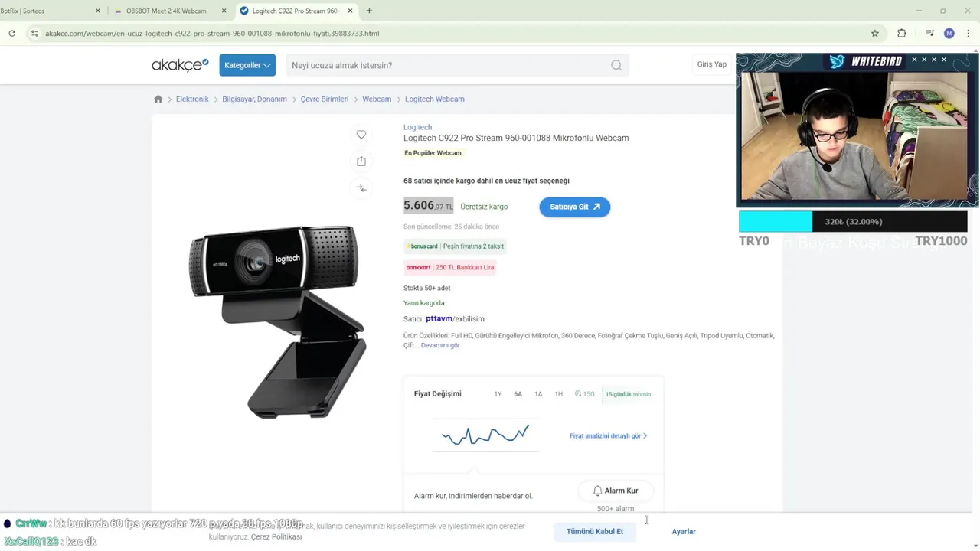Click the search magnifier icon
This screenshot has height=551, width=980.
tap(616, 65)
